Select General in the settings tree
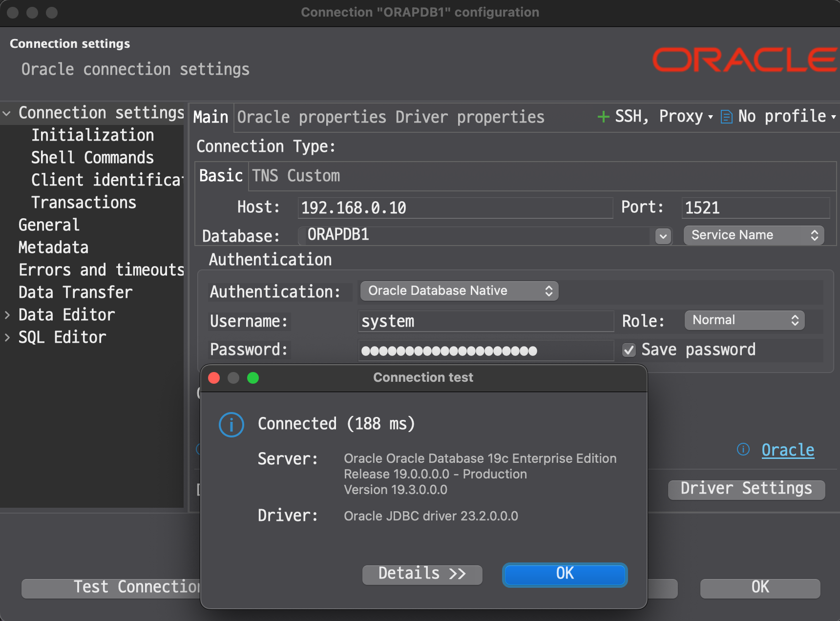This screenshot has height=621, width=840. 49,226
